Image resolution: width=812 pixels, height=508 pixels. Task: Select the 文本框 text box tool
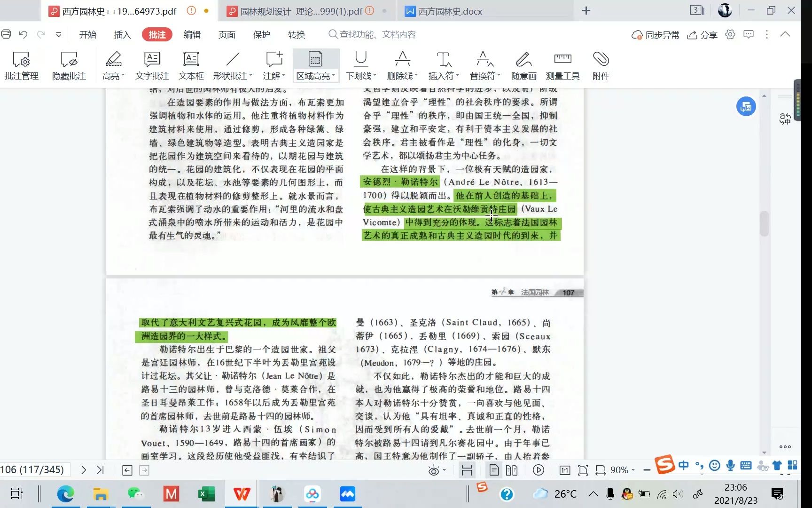pyautogui.click(x=191, y=65)
